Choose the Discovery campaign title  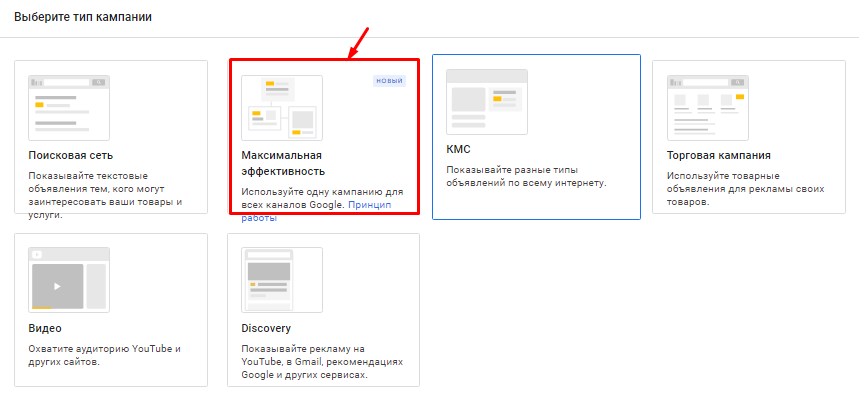(x=266, y=328)
